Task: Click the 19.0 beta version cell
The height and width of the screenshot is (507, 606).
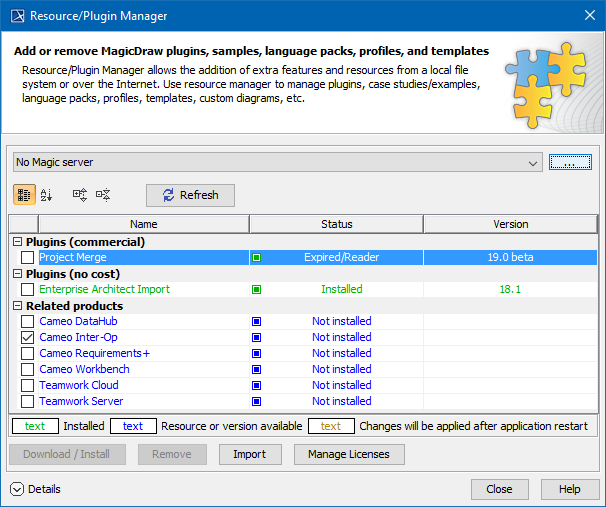Action: click(511, 257)
